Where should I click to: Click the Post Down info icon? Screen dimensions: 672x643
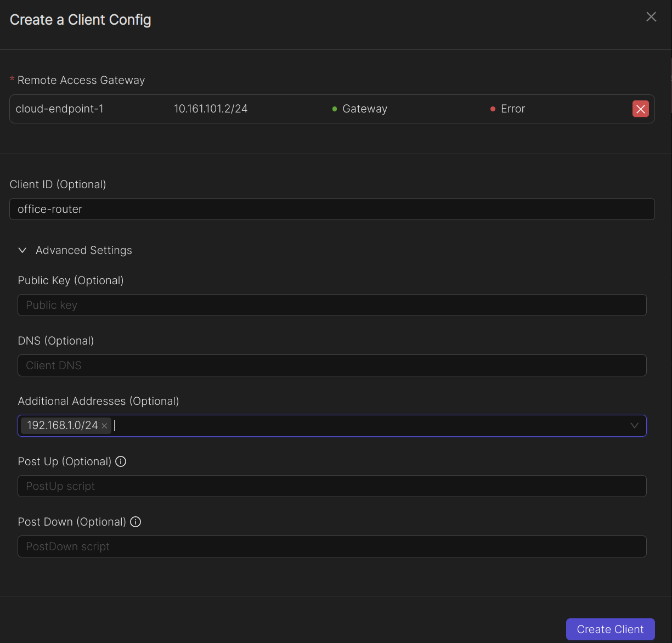coord(135,522)
